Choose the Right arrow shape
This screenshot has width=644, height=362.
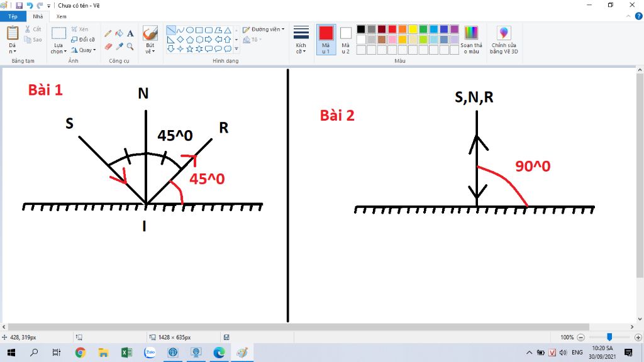(209, 40)
